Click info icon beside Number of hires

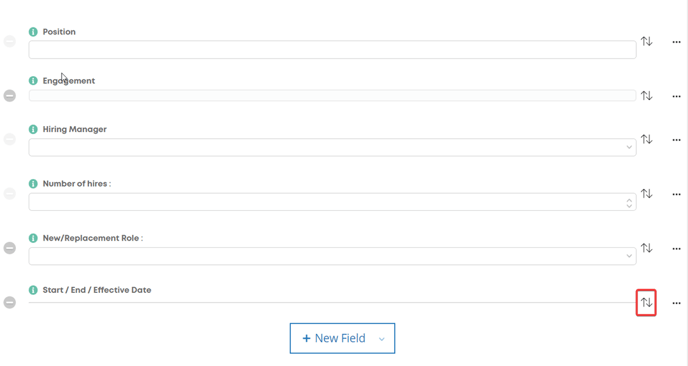pyautogui.click(x=33, y=183)
